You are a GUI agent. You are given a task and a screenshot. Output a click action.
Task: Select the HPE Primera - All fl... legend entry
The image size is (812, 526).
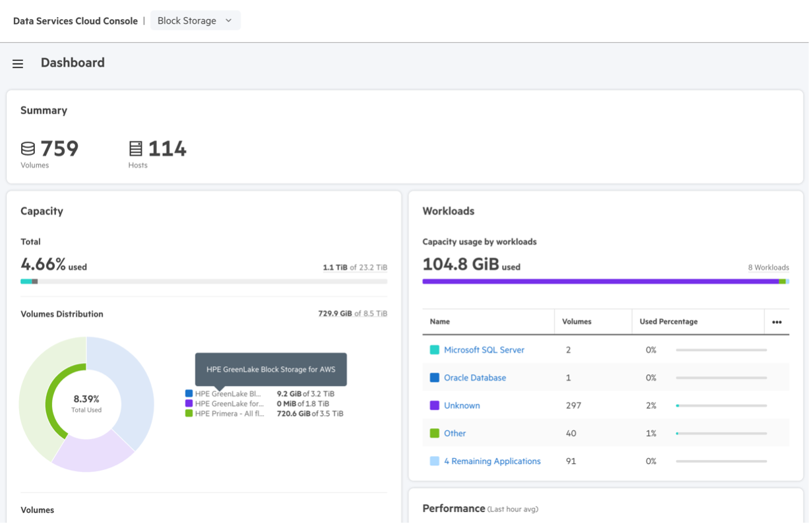(230, 414)
